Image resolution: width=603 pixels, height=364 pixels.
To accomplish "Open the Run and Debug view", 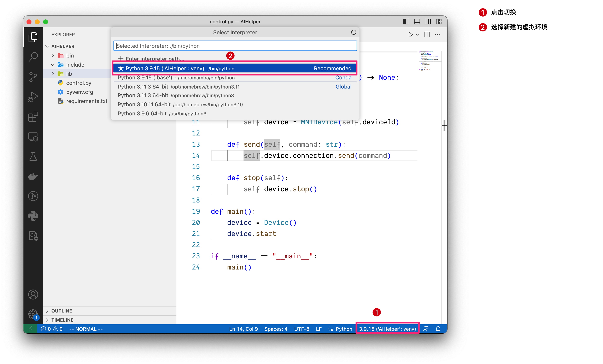I will (33, 97).
